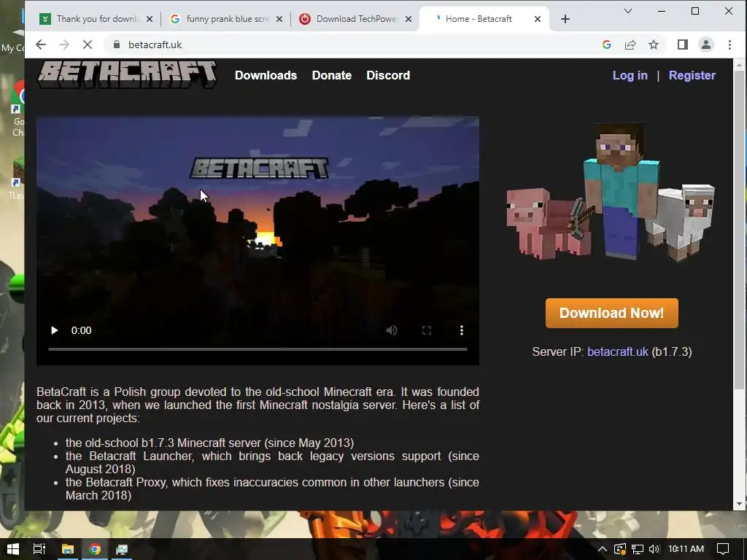Image resolution: width=747 pixels, height=560 pixels.
Task: Open the Downloads page
Action: tap(266, 75)
